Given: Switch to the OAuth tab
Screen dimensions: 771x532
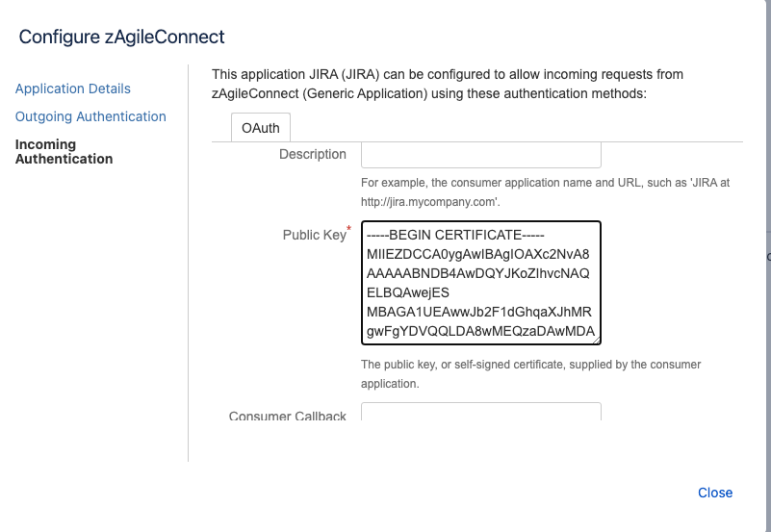Looking at the screenshot, I should click(x=261, y=128).
